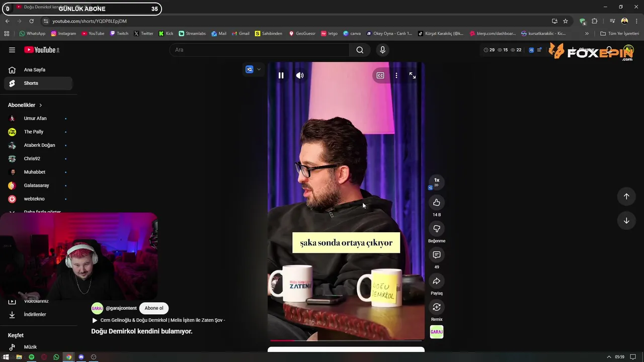Open Discord from the taskbar
Viewport: 644px width, 362px height.
coord(81,357)
